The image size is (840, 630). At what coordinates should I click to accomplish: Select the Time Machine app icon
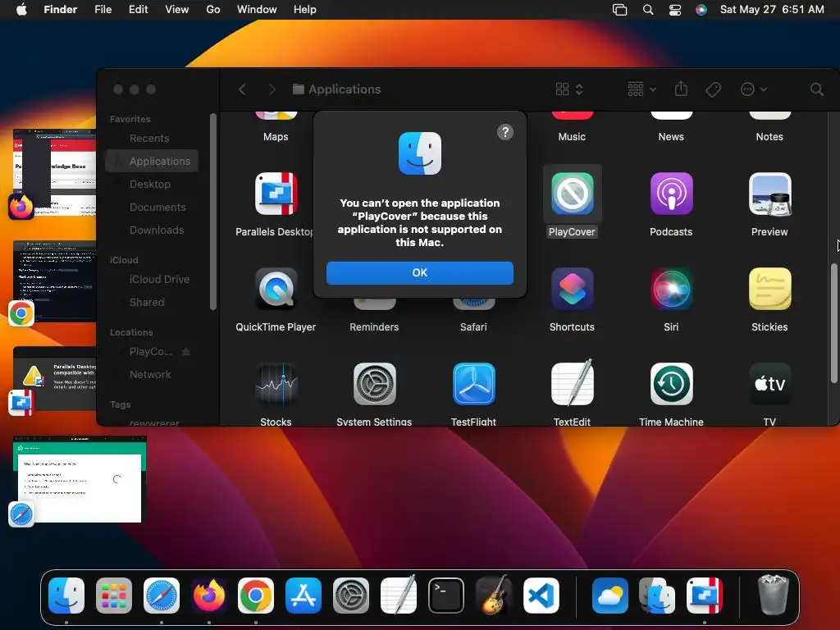[x=671, y=384]
